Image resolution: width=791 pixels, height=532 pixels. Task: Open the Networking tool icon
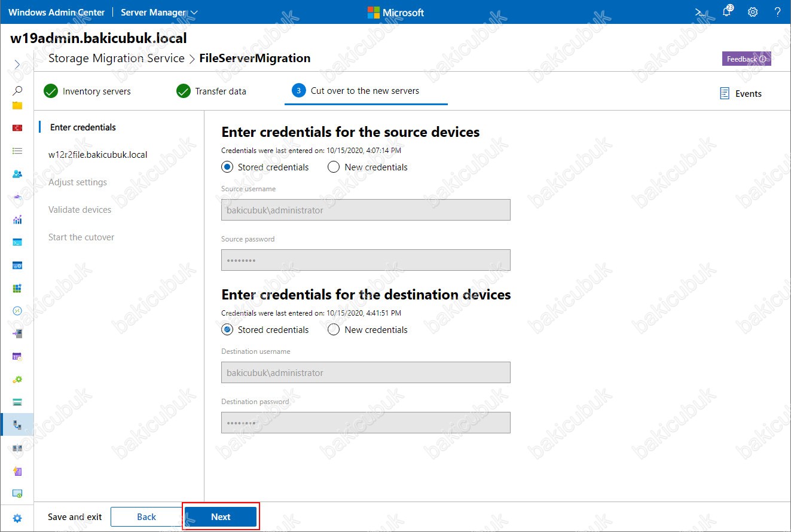pyautogui.click(x=17, y=197)
